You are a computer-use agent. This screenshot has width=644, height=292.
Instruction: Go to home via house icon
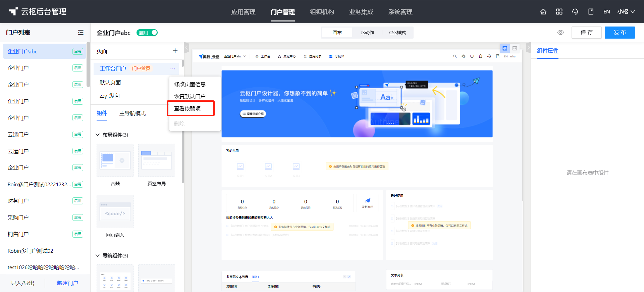click(543, 12)
